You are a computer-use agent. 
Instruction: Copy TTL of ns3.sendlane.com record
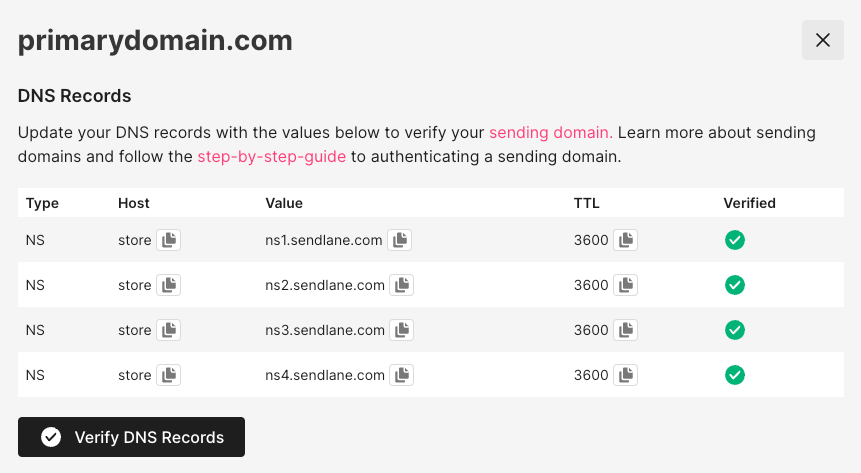coord(626,330)
